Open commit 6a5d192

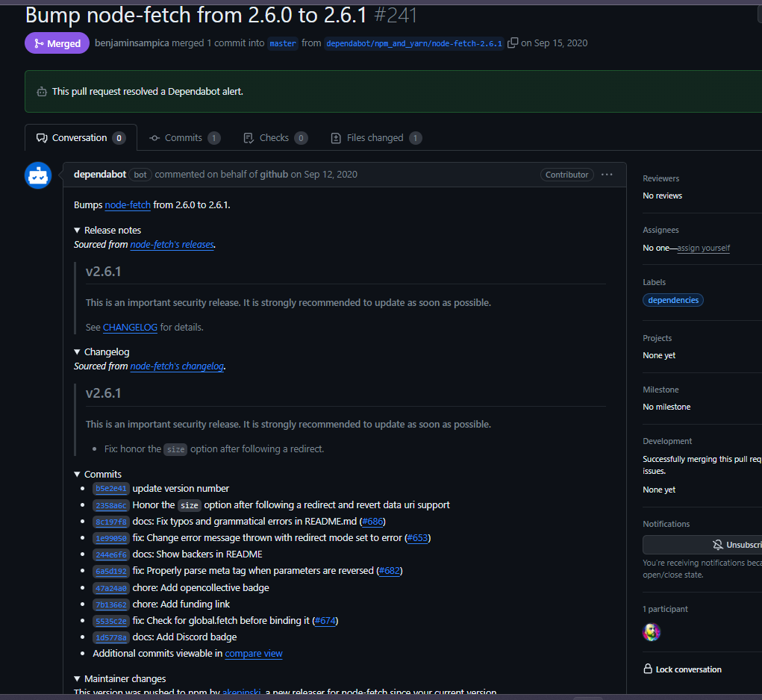(110, 572)
